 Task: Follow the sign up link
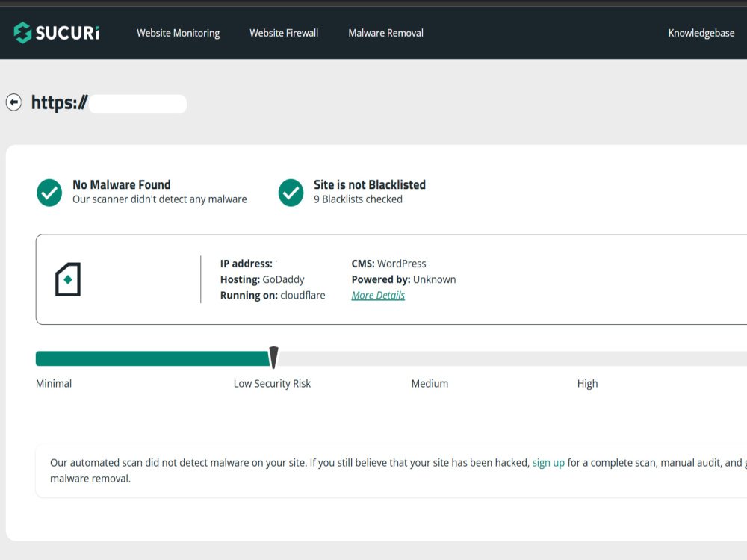click(x=548, y=463)
